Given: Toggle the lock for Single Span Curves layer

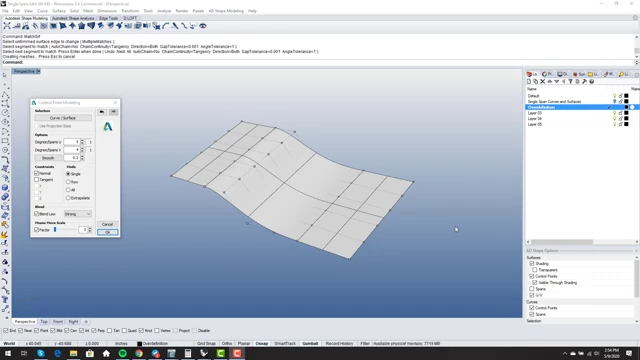Looking at the screenshot, I should pyautogui.click(x=620, y=102).
